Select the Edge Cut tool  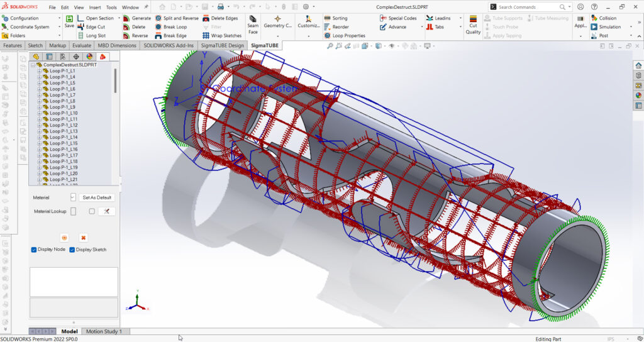click(95, 27)
